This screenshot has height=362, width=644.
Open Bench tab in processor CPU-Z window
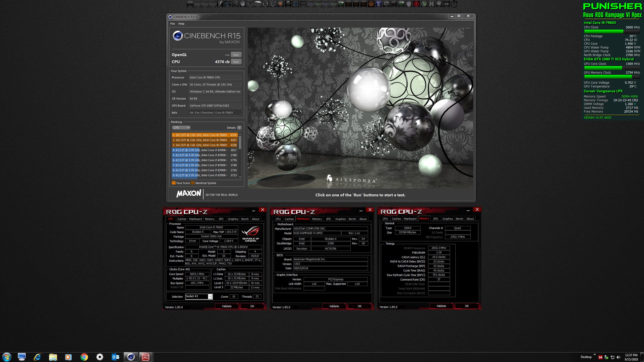(x=245, y=219)
